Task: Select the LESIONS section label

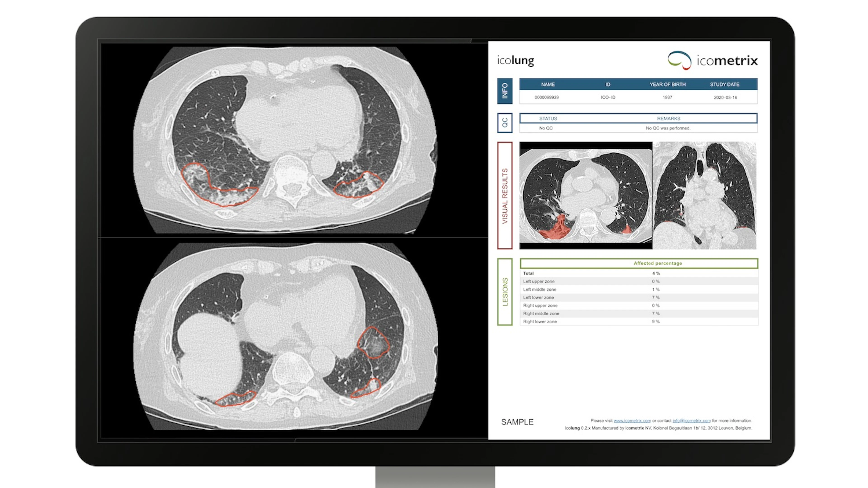Action: [x=505, y=292]
